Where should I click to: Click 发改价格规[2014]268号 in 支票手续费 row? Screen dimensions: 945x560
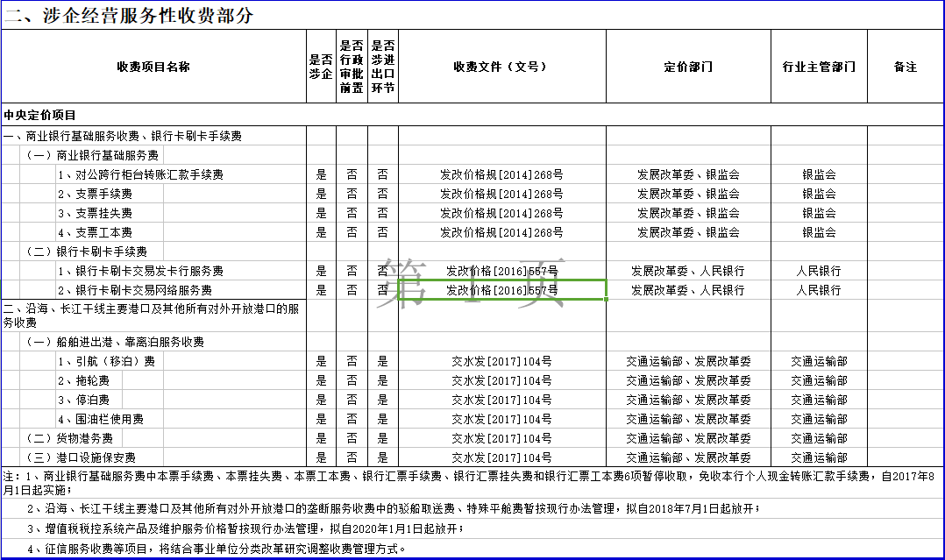pyautogui.click(x=502, y=194)
